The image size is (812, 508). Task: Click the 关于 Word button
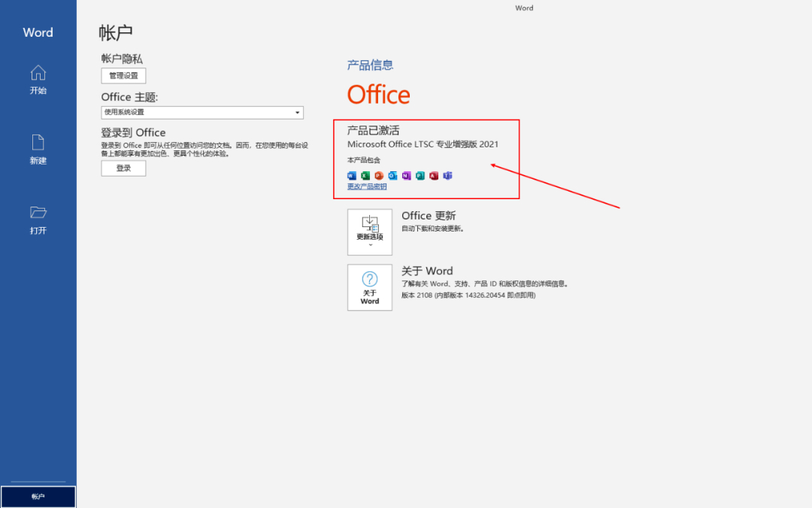coord(370,287)
